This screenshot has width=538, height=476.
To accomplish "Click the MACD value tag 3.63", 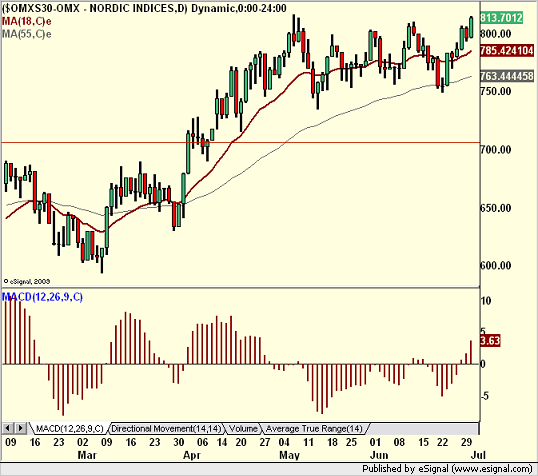I will point(490,341).
